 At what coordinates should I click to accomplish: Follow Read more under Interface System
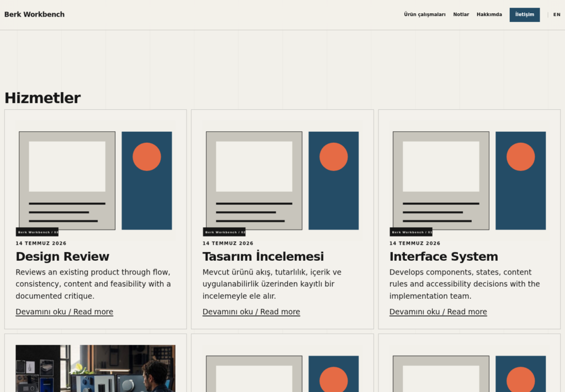point(438,312)
